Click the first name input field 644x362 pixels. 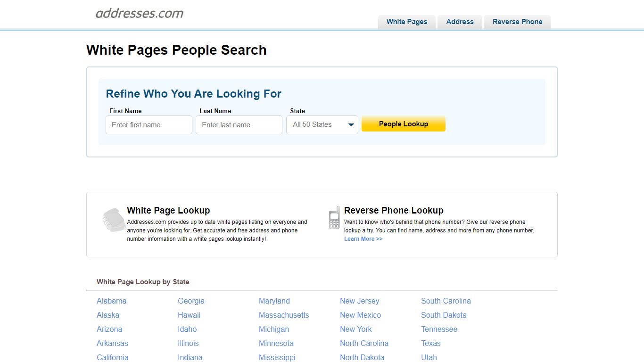(x=149, y=124)
